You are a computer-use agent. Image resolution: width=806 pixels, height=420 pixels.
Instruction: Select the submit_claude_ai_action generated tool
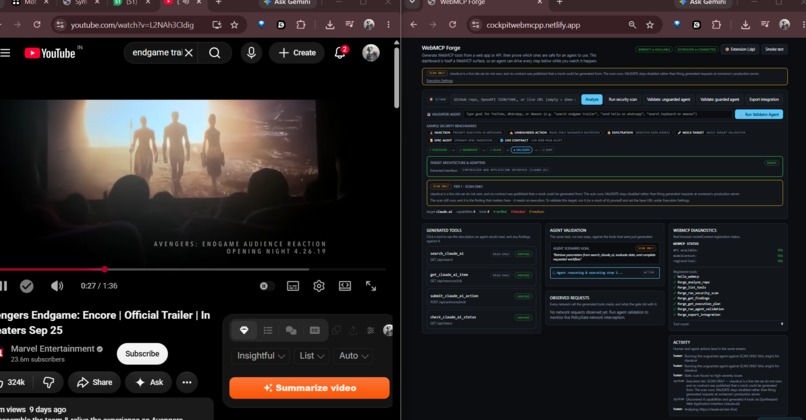point(481,297)
